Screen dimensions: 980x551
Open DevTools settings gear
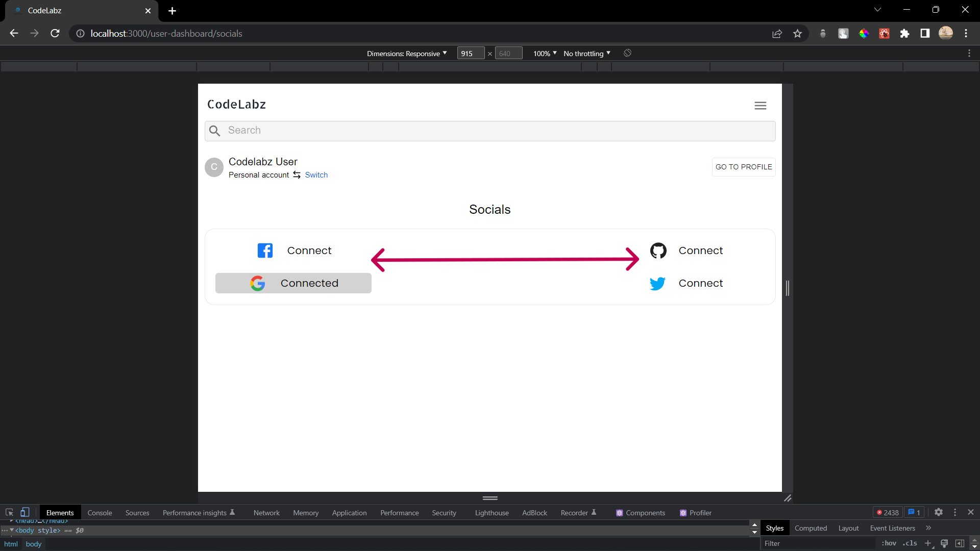(x=939, y=512)
